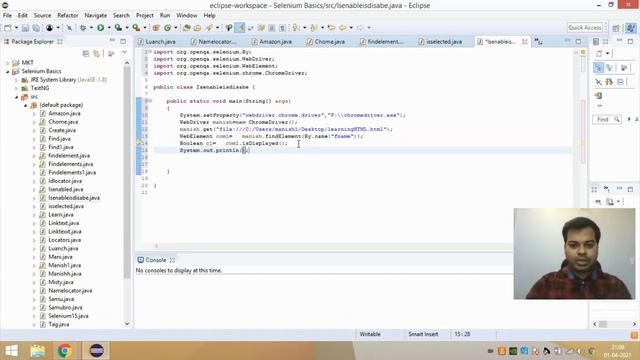Click the Run Last Tool with coverage icon

(x=118, y=28)
